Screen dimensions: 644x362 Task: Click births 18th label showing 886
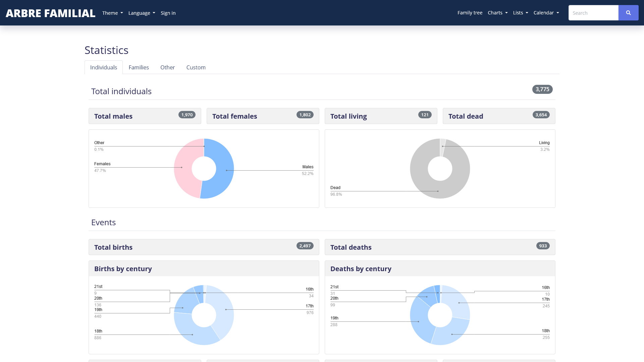[98, 335]
